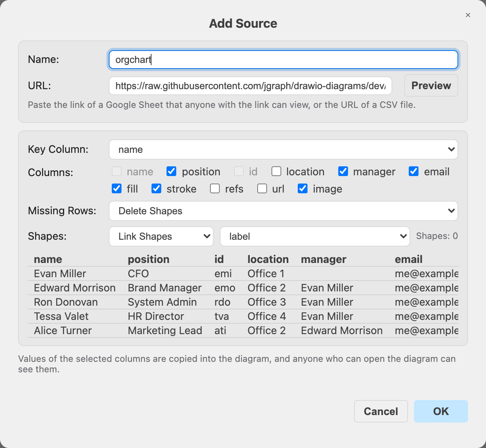Select the Alice Turner cell
The width and height of the screenshot is (486, 448).
63,331
